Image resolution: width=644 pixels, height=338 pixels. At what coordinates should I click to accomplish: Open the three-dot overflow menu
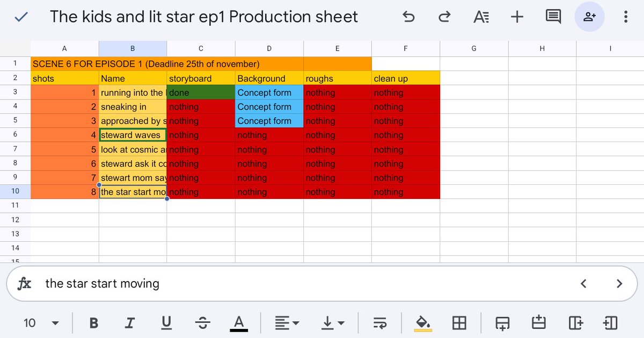coord(626,17)
